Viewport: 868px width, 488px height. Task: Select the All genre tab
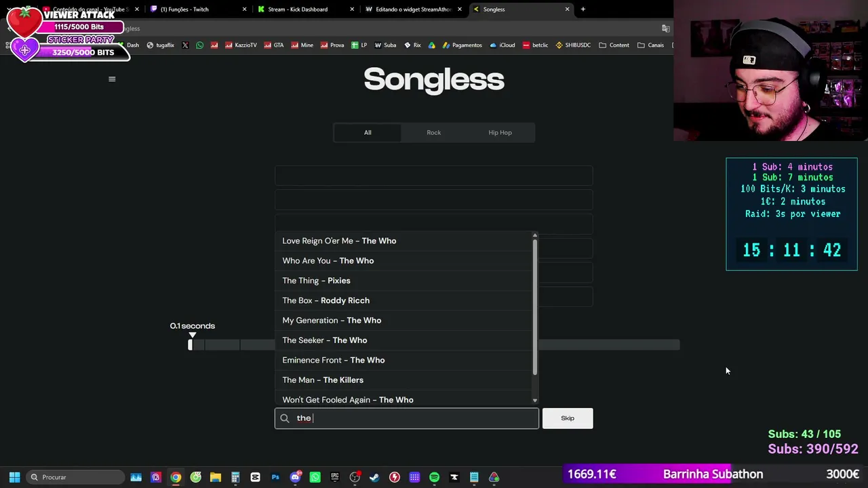coord(368,133)
